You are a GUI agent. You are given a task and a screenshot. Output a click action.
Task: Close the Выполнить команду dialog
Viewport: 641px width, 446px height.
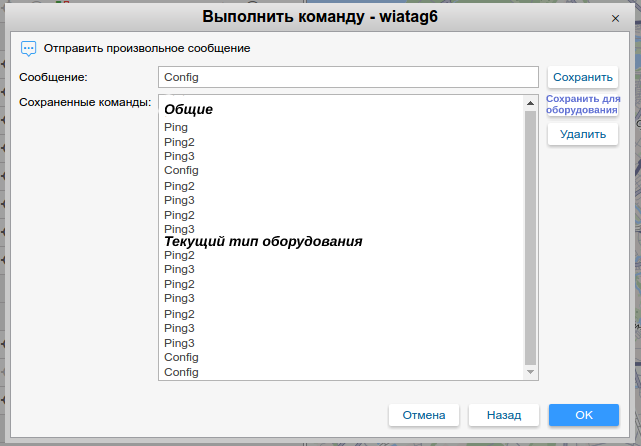[x=615, y=18]
